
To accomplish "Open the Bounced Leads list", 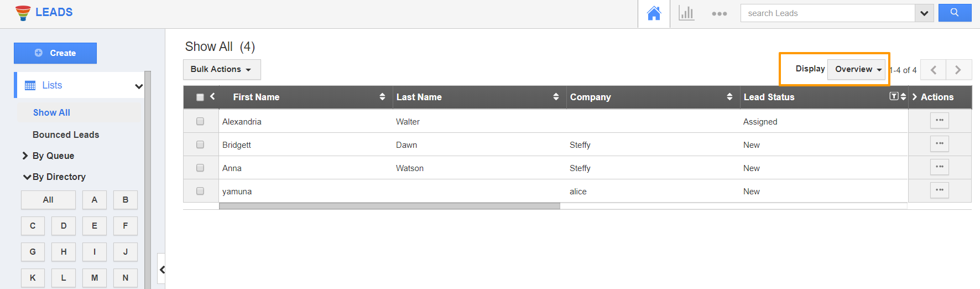I will (x=66, y=135).
